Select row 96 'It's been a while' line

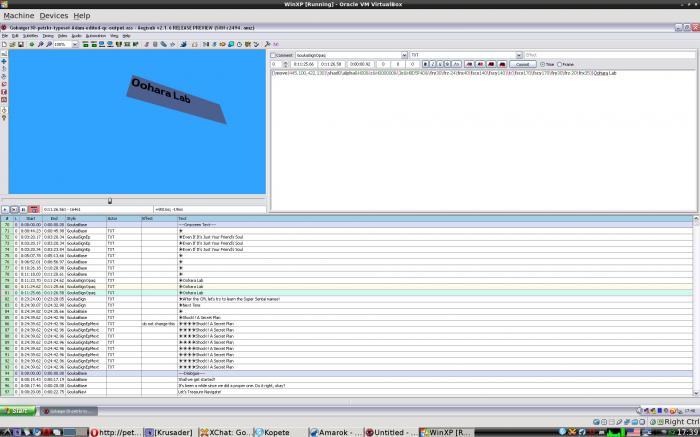[x=346, y=386]
